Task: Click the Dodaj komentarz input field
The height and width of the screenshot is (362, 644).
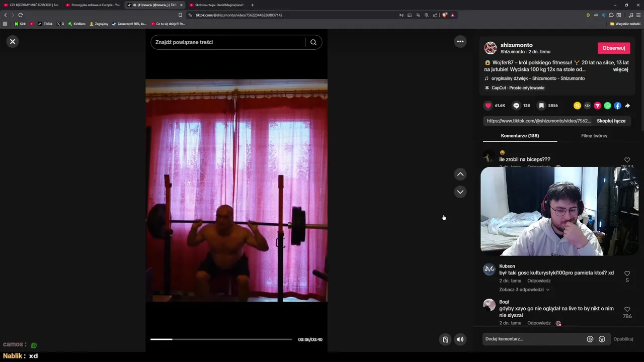Action: coord(533,339)
